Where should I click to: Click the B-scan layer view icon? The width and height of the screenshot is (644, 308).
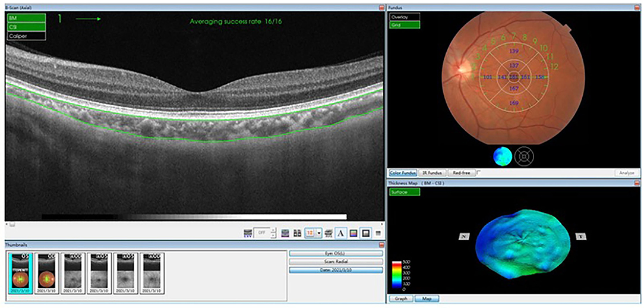pyautogui.click(x=285, y=233)
